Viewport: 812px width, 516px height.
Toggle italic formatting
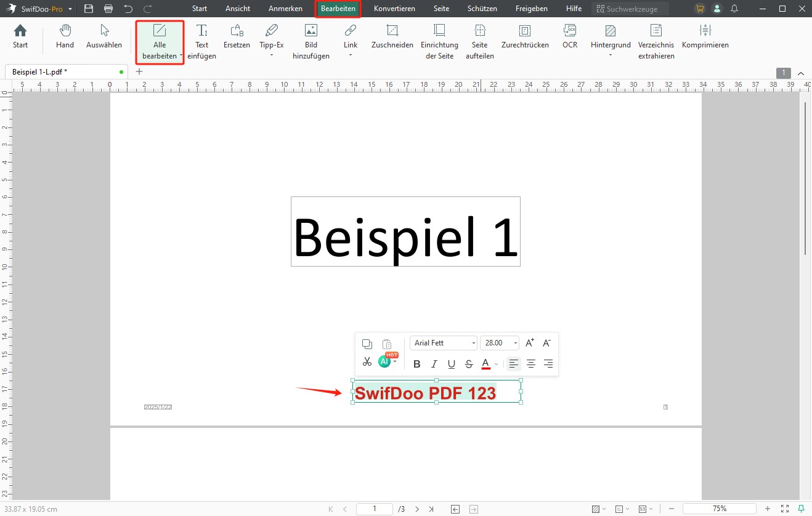pos(434,364)
